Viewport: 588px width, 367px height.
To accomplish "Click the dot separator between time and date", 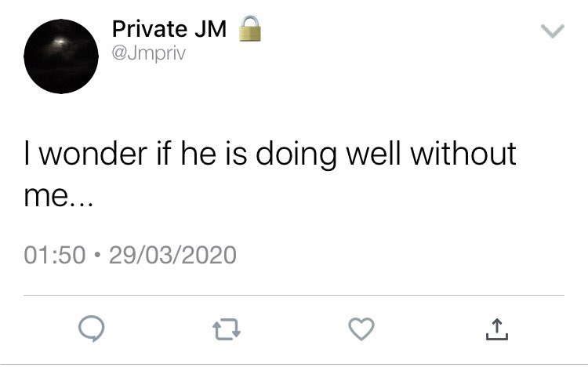I will (97, 255).
